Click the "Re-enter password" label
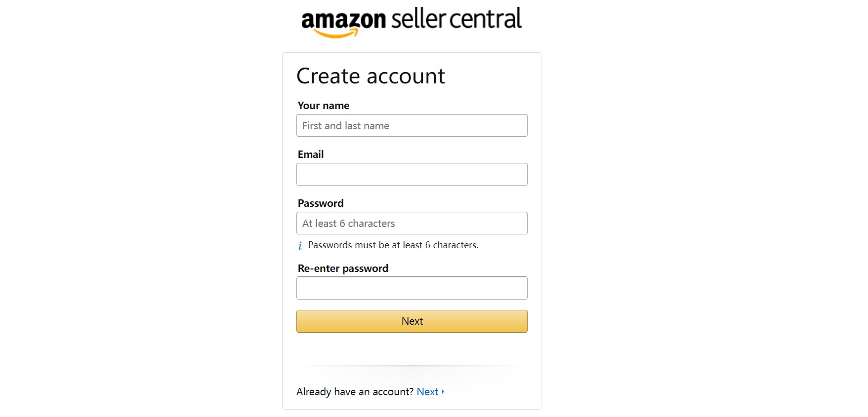This screenshot has width=868, height=417. pos(343,268)
